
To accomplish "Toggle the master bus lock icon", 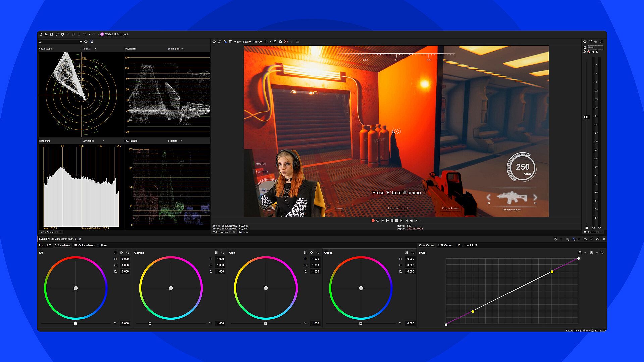I will [587, 228].
